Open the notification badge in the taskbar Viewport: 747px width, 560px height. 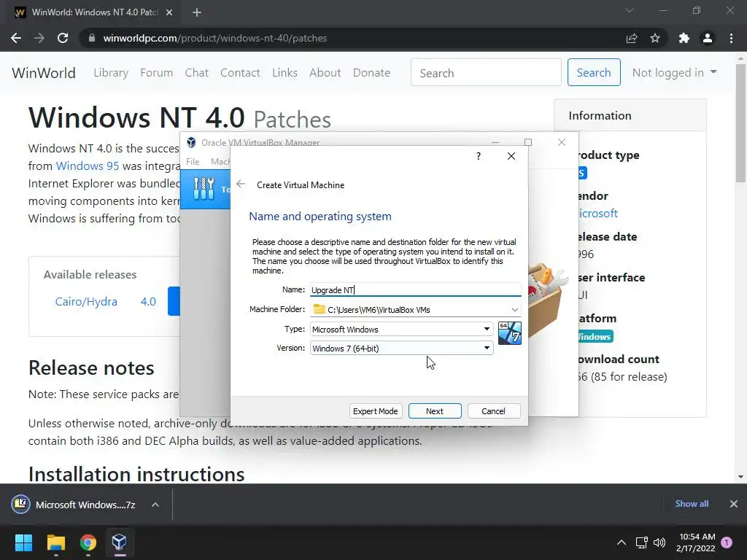[727, 542]
